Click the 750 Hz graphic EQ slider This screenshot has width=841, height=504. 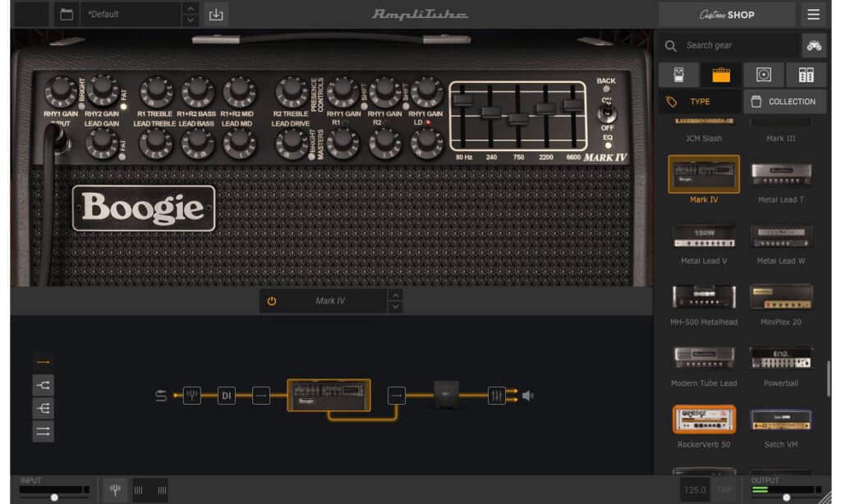[x=517, y=118]
